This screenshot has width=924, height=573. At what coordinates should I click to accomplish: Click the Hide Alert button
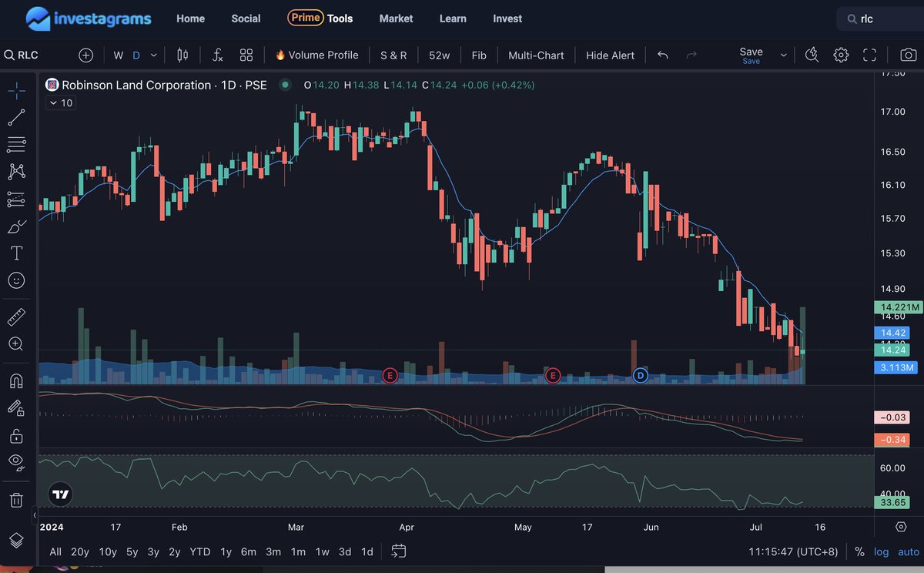click(610, 55)
